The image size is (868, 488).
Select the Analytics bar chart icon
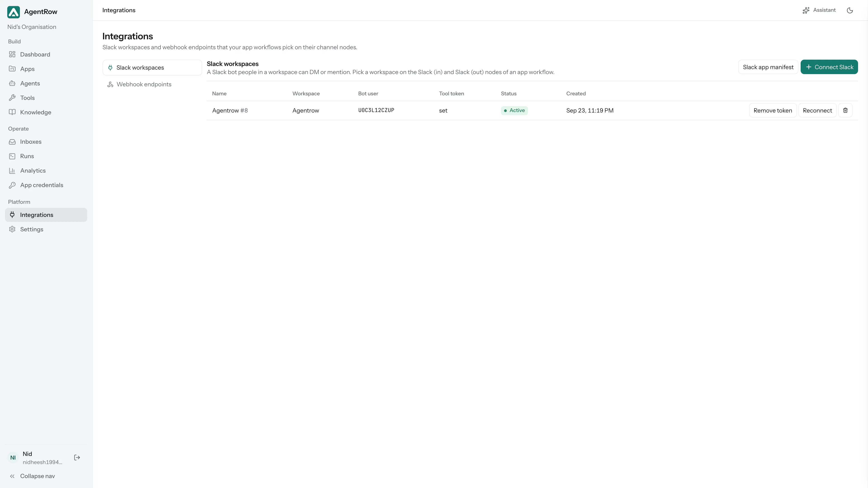[12, 171]
